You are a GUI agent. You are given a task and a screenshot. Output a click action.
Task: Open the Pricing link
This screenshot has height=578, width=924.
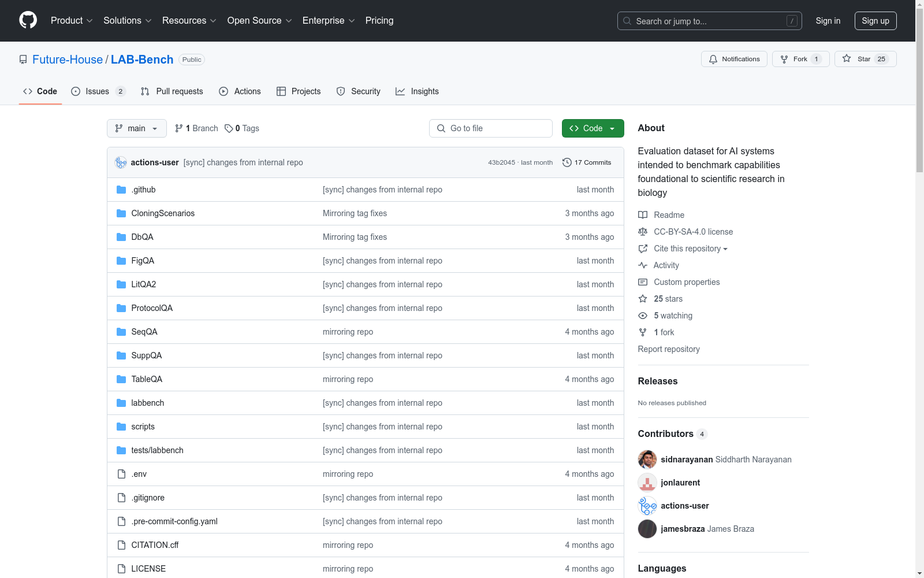(x=379, y=21)
